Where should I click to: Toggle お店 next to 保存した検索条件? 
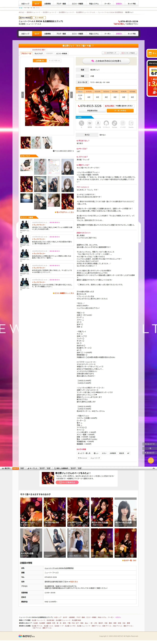click(80, 468)
